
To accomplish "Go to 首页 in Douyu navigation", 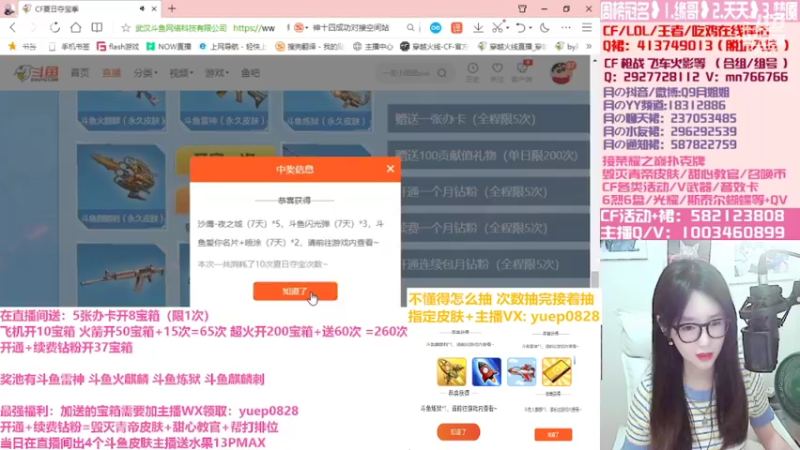I will pyautogui.click(x=80, y=73).
